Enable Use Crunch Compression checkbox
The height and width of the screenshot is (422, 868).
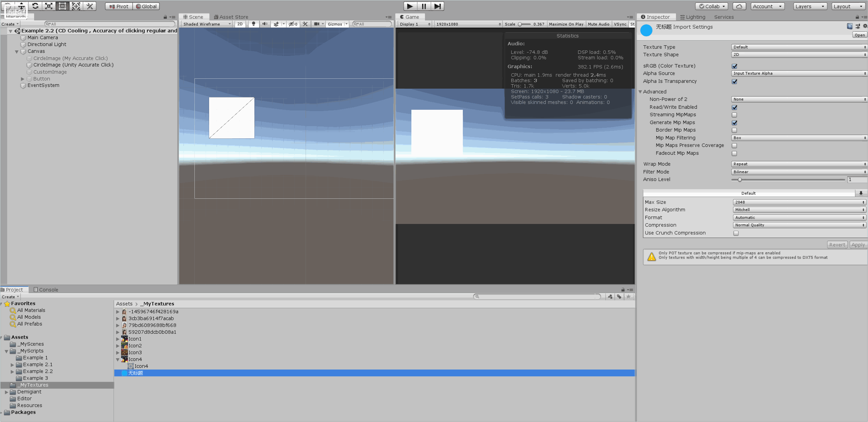point(736,233)
